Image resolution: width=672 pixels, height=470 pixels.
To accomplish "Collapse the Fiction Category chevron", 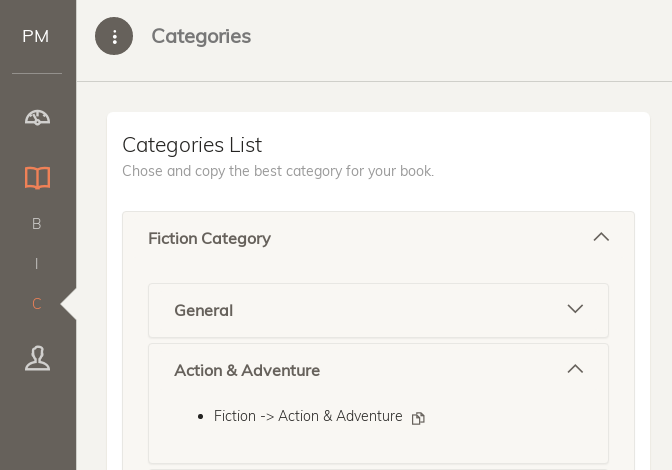I will 601,237.
